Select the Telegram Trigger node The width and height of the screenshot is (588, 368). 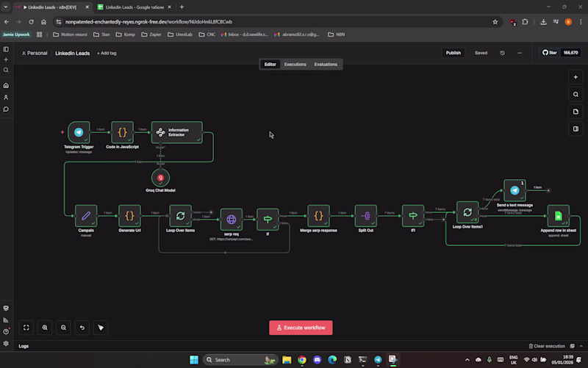pos(79,132)
